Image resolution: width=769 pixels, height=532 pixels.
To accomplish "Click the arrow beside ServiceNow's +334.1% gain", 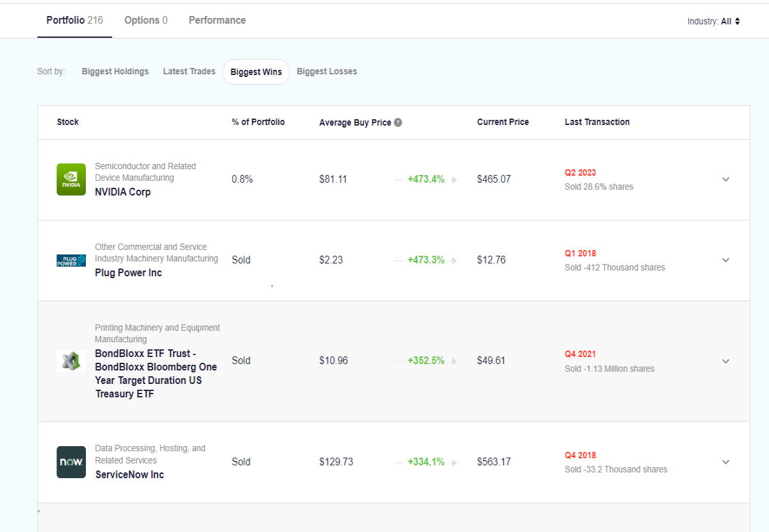I will coord(454,462).
